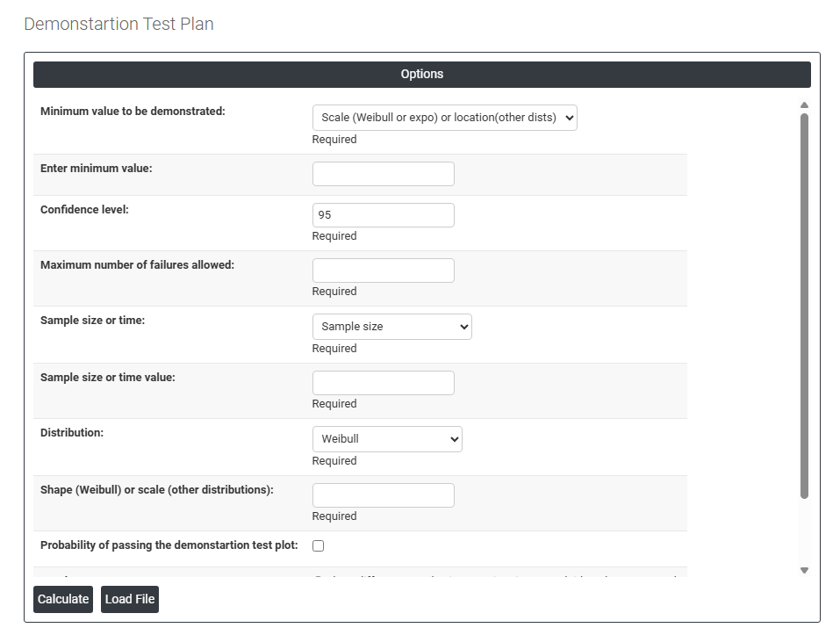
Task: Expand the Sample size or time dropdown
Action: pyautogui.click(x=391, y=327)
